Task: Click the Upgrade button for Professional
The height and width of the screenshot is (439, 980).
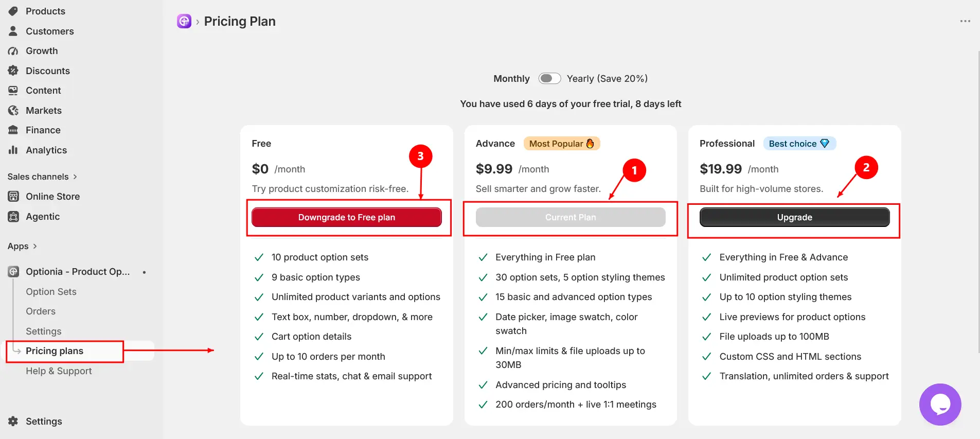Action: 794,217
